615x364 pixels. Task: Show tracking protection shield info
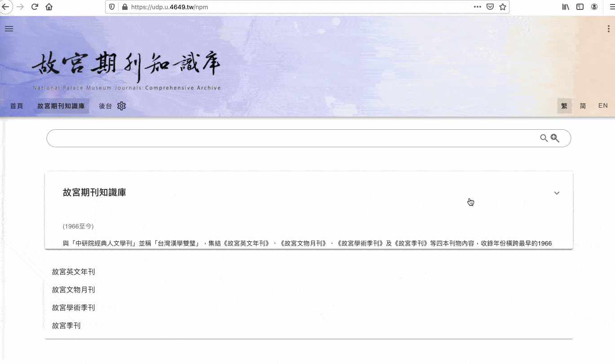tap(112, 7)
